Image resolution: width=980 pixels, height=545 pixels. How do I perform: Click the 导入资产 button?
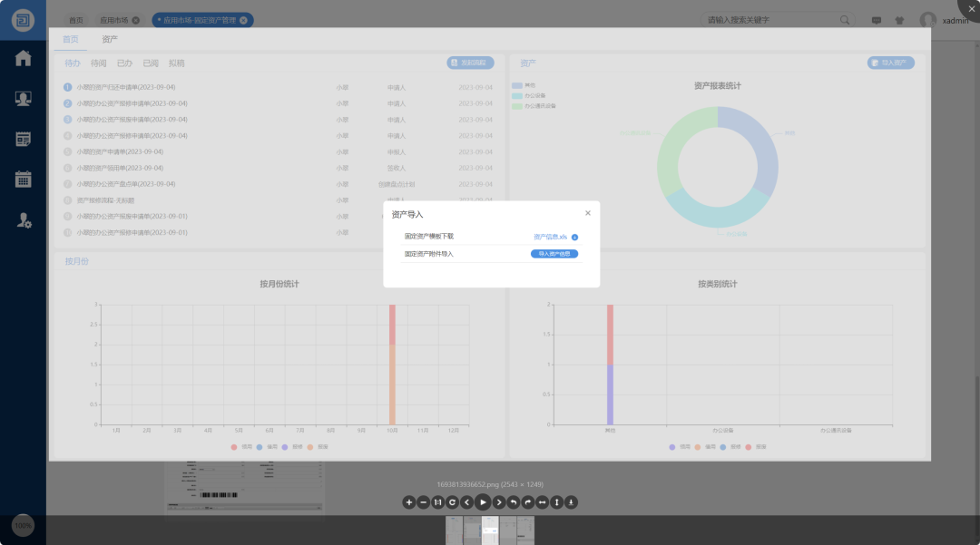[x=891, y=63]
